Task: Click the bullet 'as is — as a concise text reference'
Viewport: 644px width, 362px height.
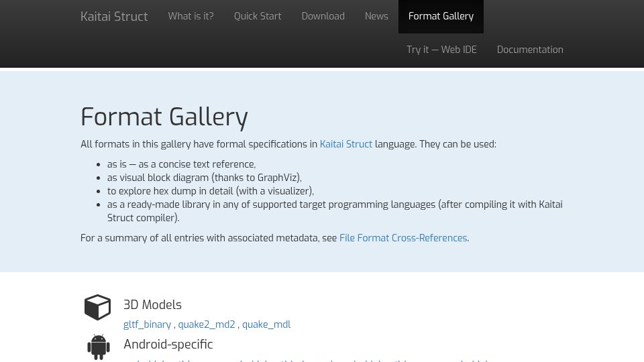Action: (181, 164)
